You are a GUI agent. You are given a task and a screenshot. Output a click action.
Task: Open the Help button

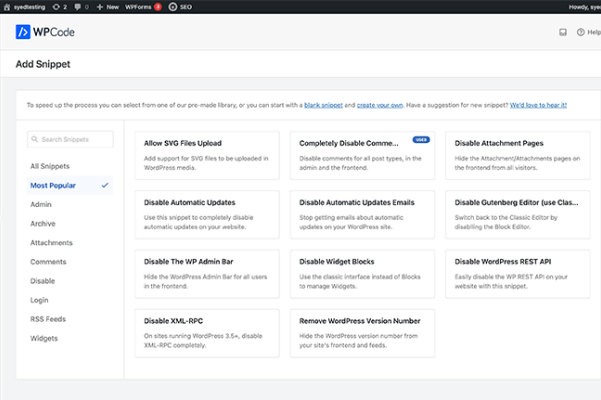pyautogui.click(x=589, y=32)
